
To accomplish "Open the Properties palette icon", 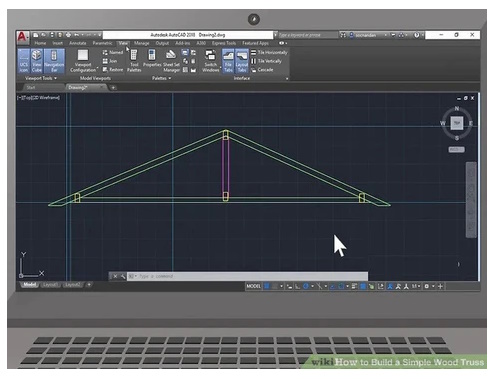I will 152,58.
